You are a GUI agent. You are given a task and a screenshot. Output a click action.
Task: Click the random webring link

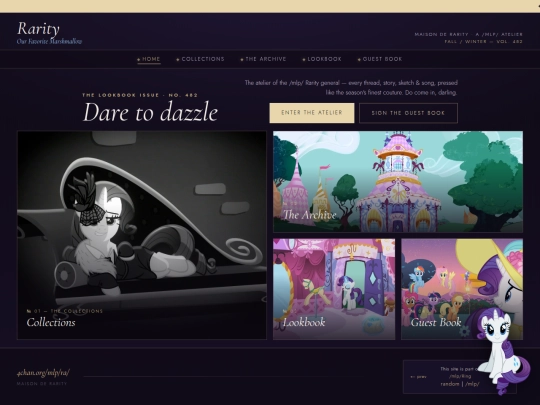[450, 384]
